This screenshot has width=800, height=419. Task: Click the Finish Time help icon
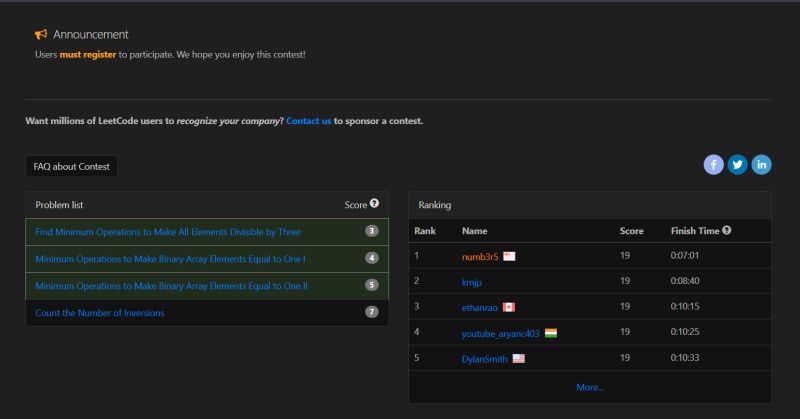coord(726,230)
